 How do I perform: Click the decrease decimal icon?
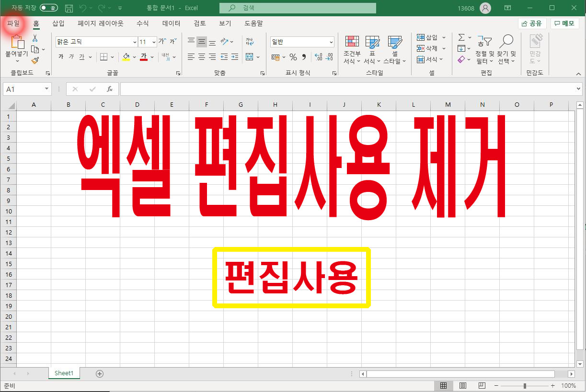pos(329,57)
